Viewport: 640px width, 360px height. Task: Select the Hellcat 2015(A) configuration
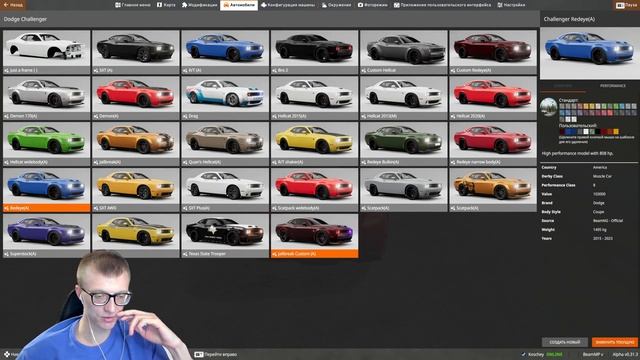[315, 98]
